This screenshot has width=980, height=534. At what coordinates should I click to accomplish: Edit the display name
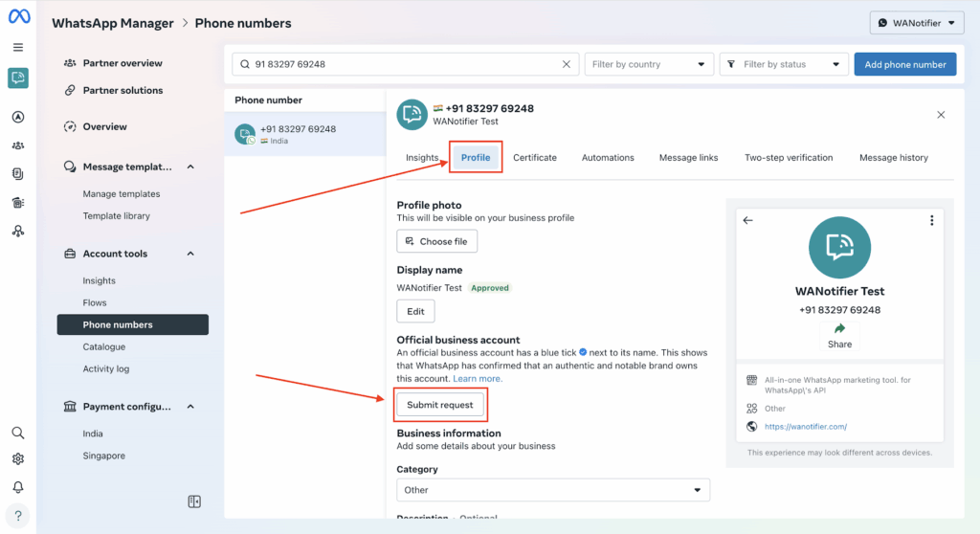tap(415, 311)
